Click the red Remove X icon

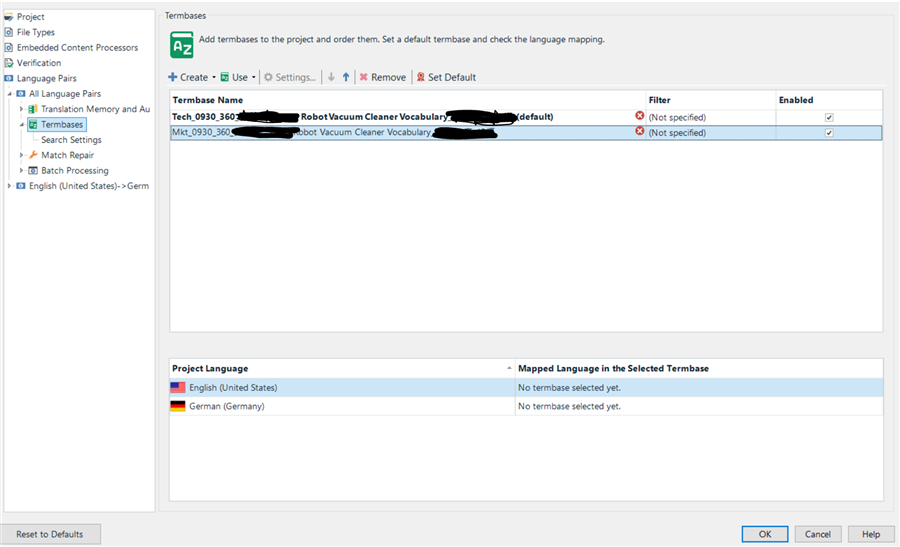coord(363,77)
